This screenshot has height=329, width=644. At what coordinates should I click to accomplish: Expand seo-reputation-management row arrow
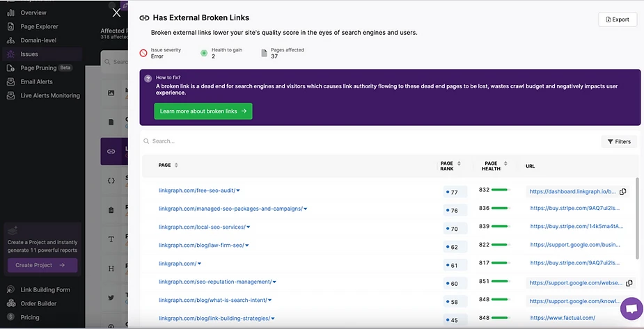[x=274, y=282]
